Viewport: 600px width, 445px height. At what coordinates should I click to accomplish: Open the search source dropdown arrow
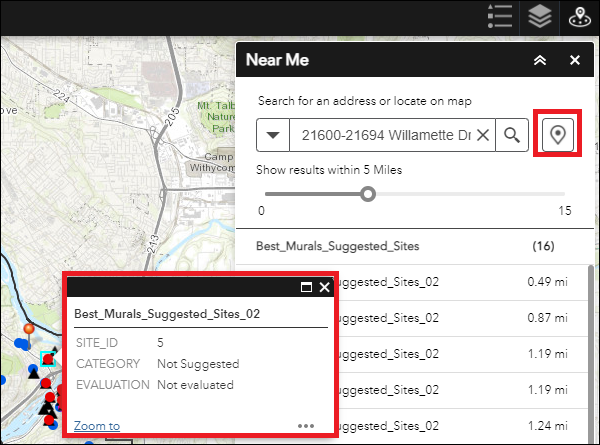[x=273, y=135]
